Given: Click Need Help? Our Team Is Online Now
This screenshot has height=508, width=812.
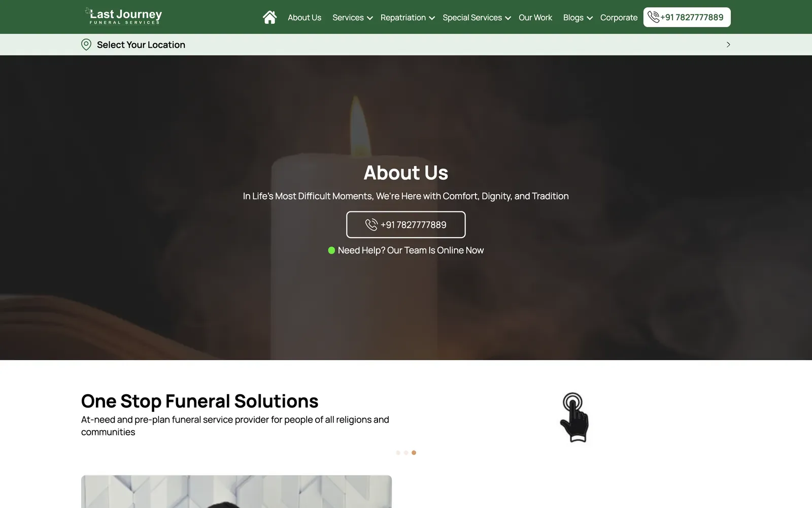Looking at the screenshot, I should click(x=411, y=250).
